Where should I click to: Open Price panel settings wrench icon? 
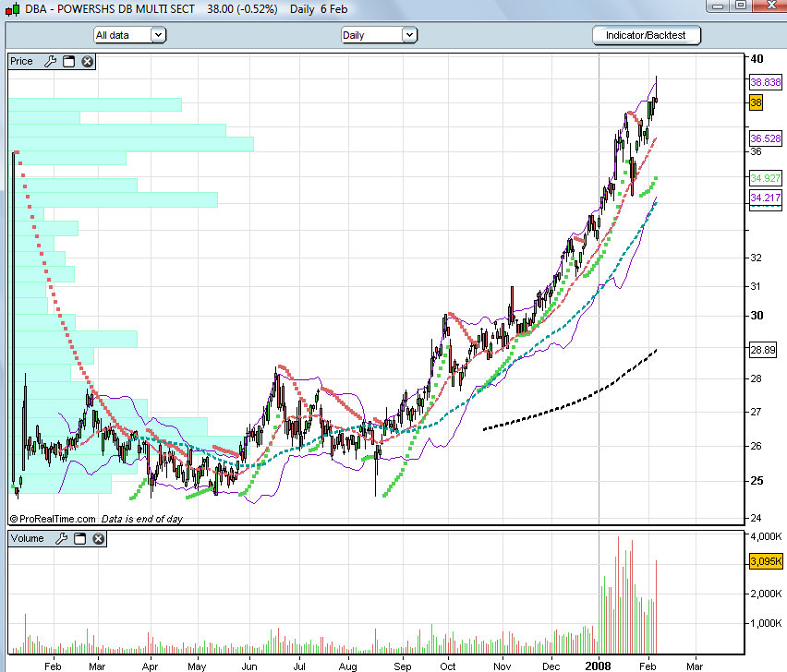click(50, 62)
